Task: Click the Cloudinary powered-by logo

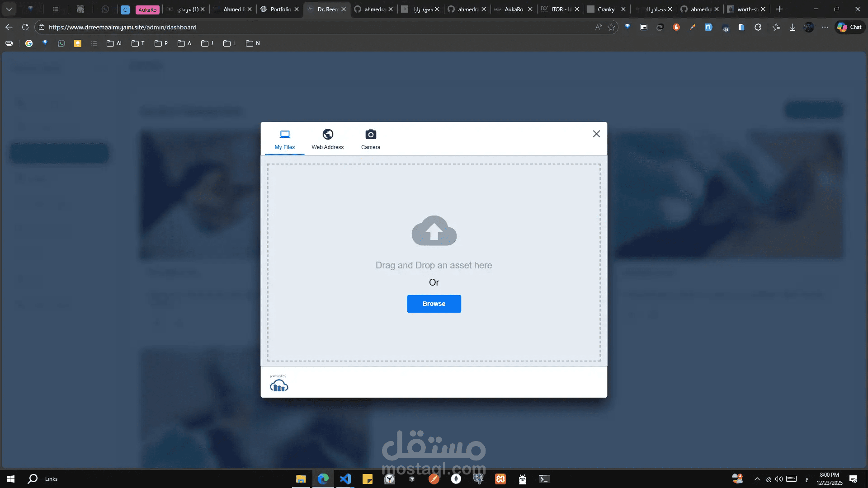Action: [x=278, y=384]
